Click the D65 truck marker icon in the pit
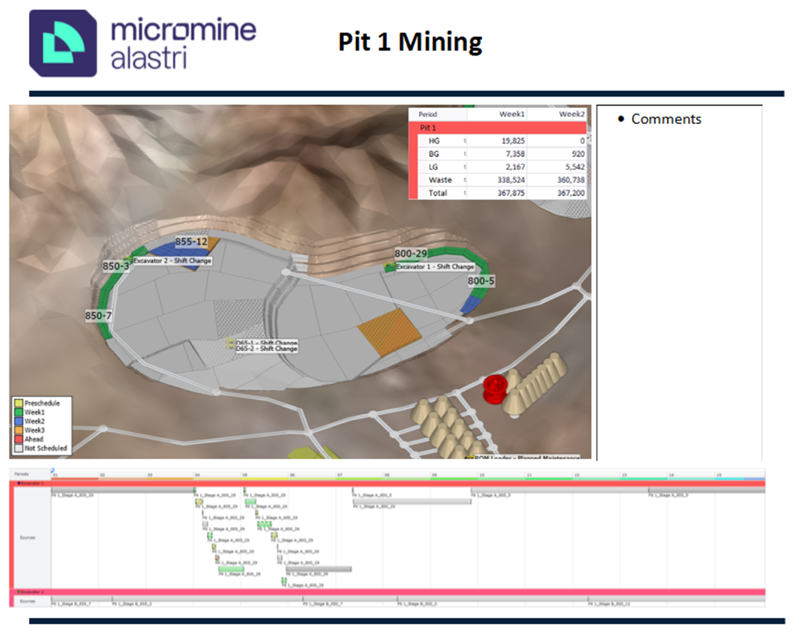792x636 pixels. [x=231, y=343]
